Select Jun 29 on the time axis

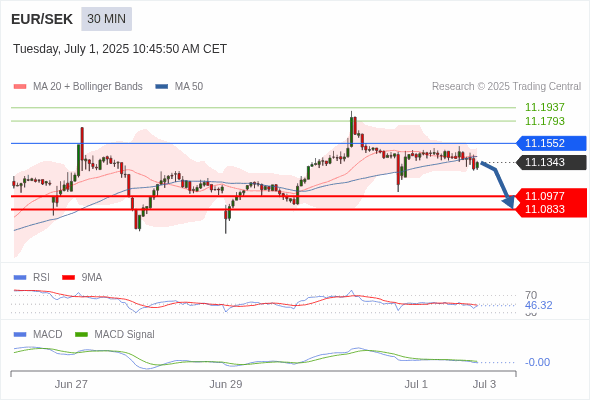(x=226, y=384)
